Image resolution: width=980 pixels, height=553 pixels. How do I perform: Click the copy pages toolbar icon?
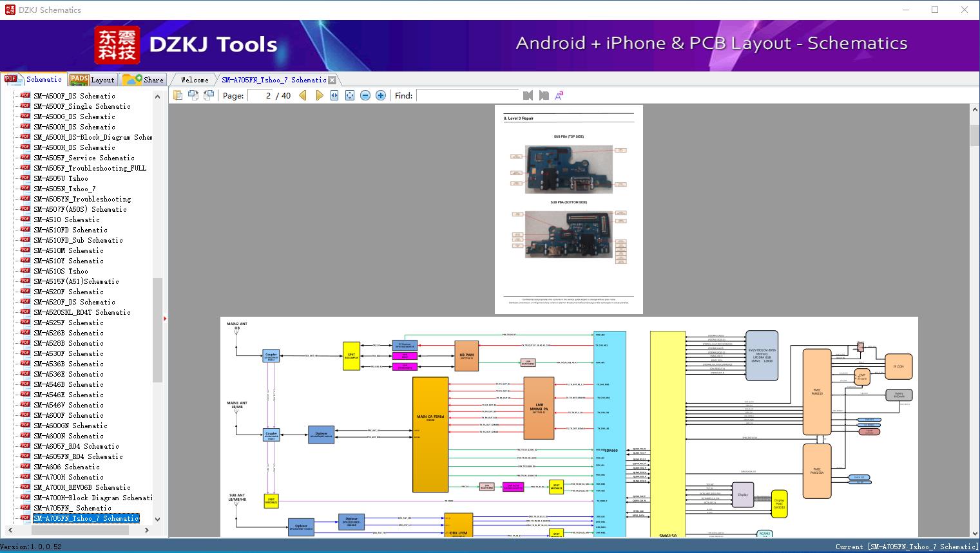tap(177, 95)
